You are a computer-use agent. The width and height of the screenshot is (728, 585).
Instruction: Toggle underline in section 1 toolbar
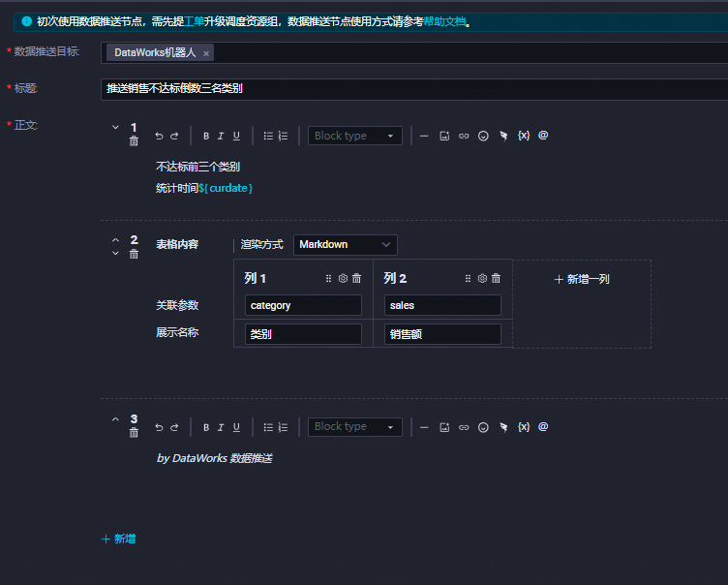236,136
